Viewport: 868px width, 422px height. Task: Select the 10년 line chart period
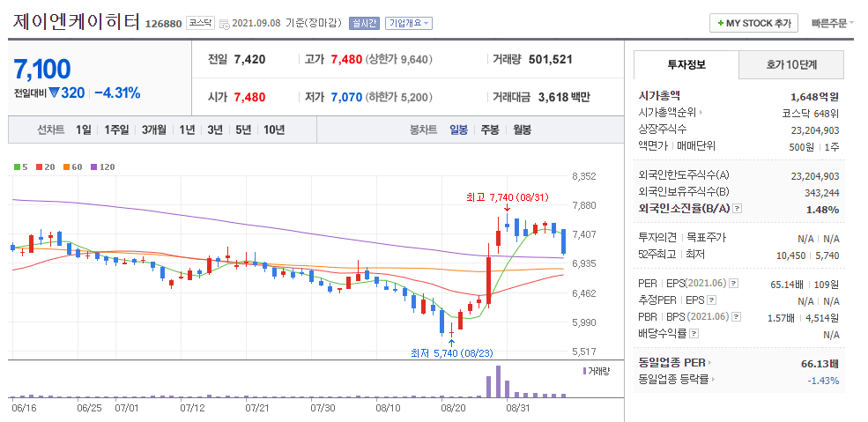point(274,130)
